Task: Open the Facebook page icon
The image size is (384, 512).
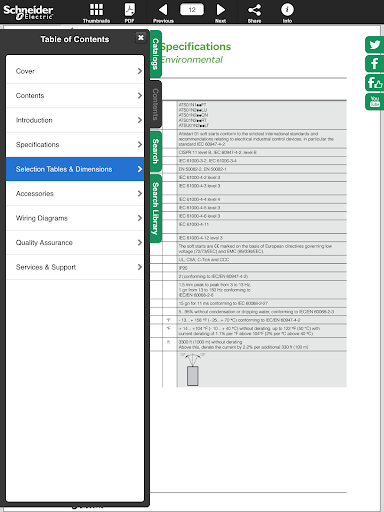Action: click(x=375, y=64)
